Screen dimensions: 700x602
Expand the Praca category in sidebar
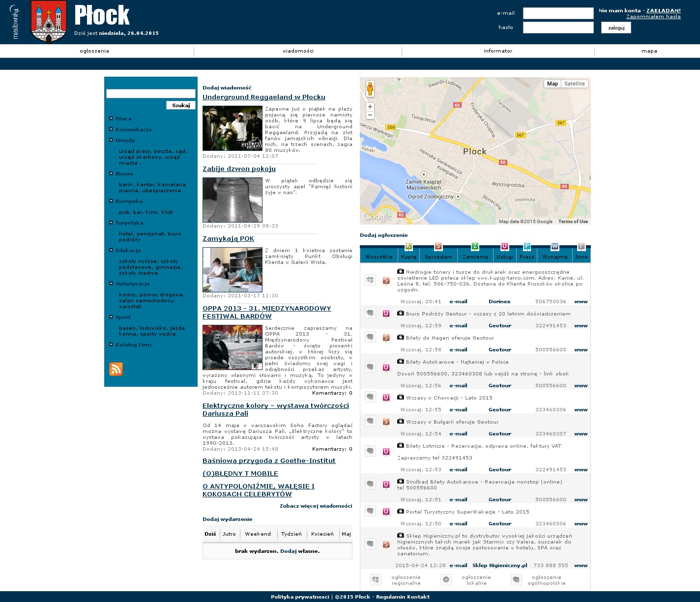point(123,119)
